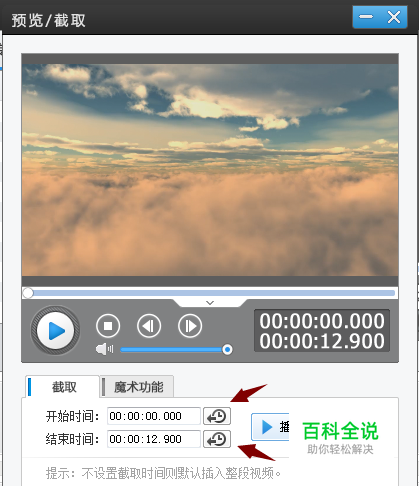The height and width of the screenshot is (486, 419).
Task: Click the 结束时间 input field
Action: pyautogui.click(x=154, y=439)
